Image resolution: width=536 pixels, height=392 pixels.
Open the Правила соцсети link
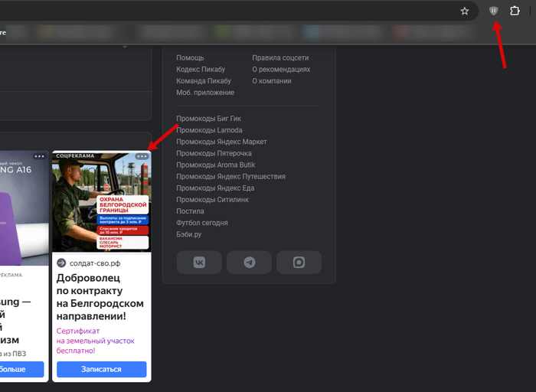(280, 57)
